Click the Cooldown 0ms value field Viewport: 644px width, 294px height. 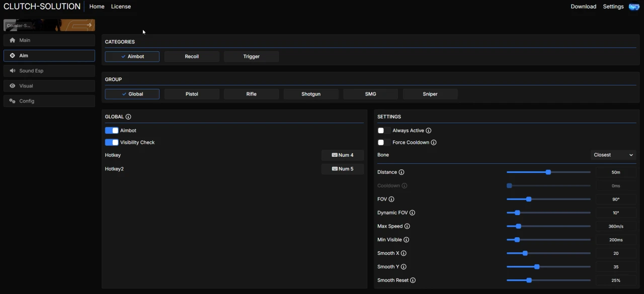[616, 186]
